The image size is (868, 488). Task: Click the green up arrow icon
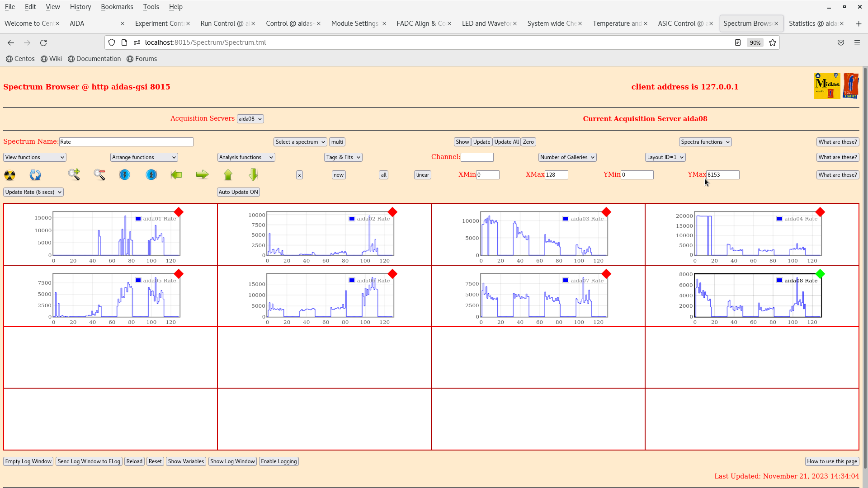point(228,174)
